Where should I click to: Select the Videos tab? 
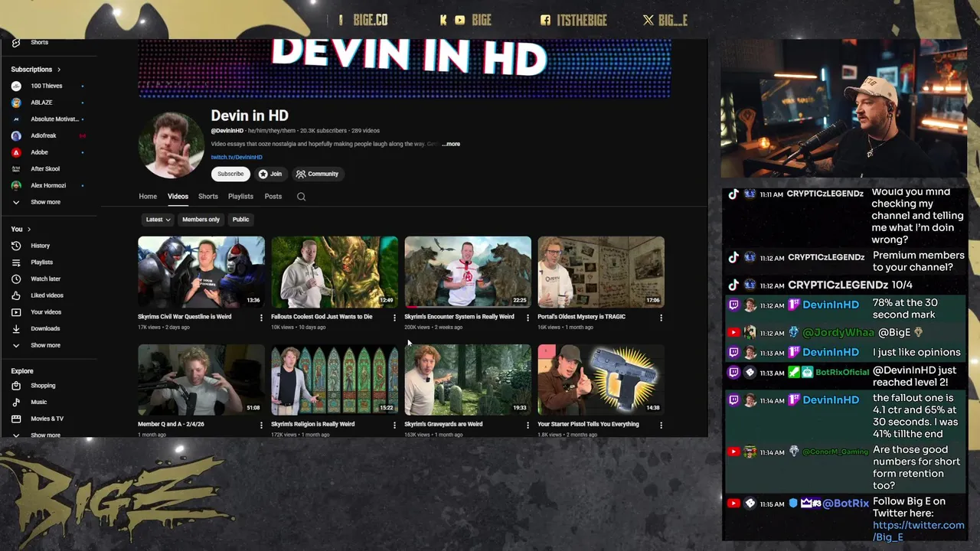(x=178, y=197)
